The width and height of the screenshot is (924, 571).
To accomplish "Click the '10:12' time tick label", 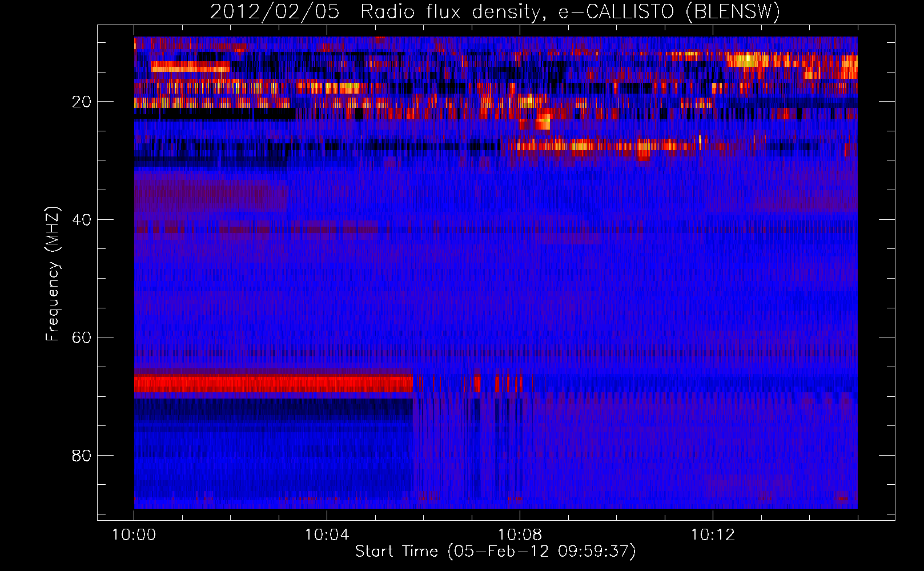I will (x=713, y=535).
